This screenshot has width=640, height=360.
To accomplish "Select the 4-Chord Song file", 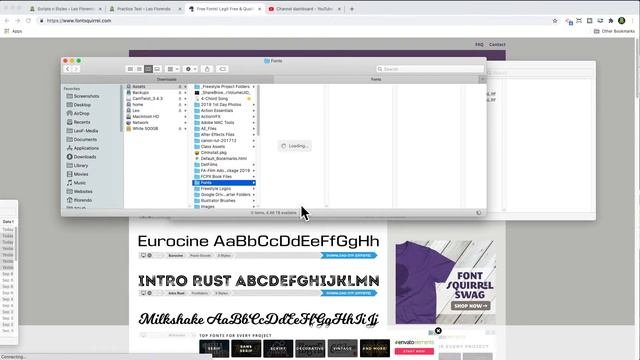I will (x=224, y=98).
